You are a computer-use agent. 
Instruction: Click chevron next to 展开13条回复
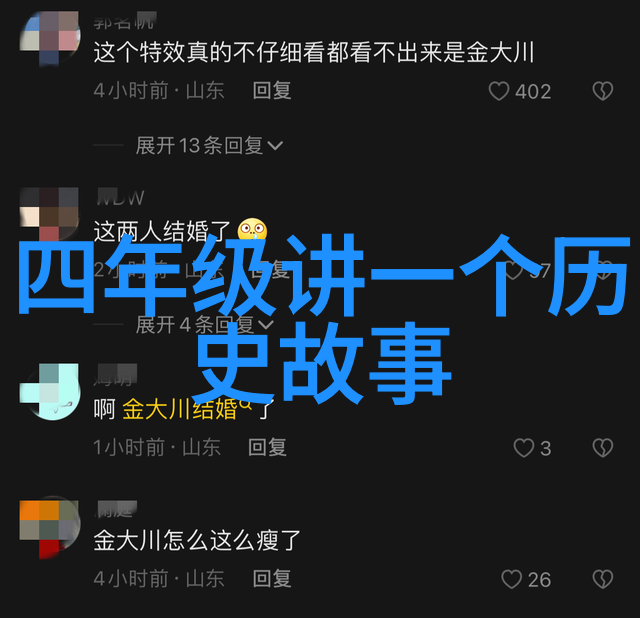pyautogui.click(x=275, y=146)
